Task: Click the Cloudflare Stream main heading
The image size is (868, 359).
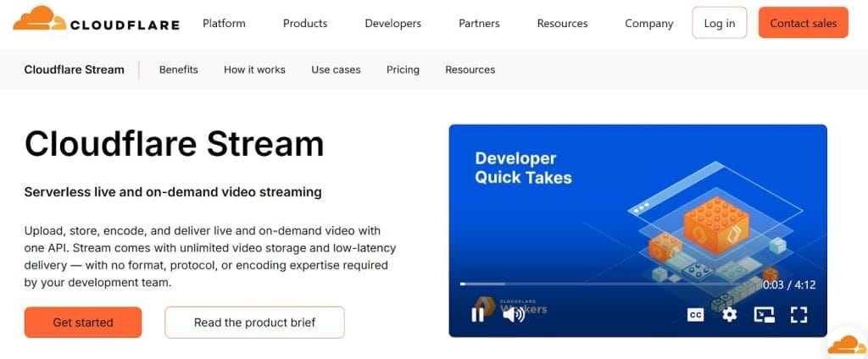Action: (x=175, y=144)
